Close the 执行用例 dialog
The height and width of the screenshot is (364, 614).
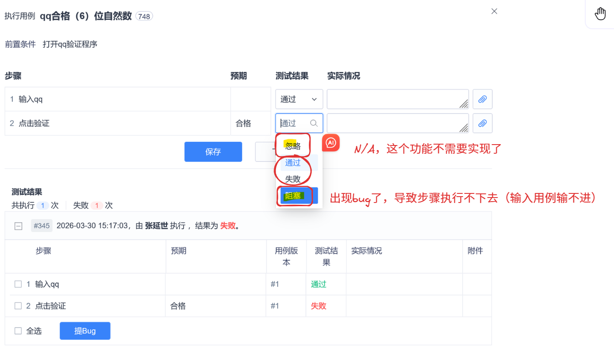click(494, 11)
